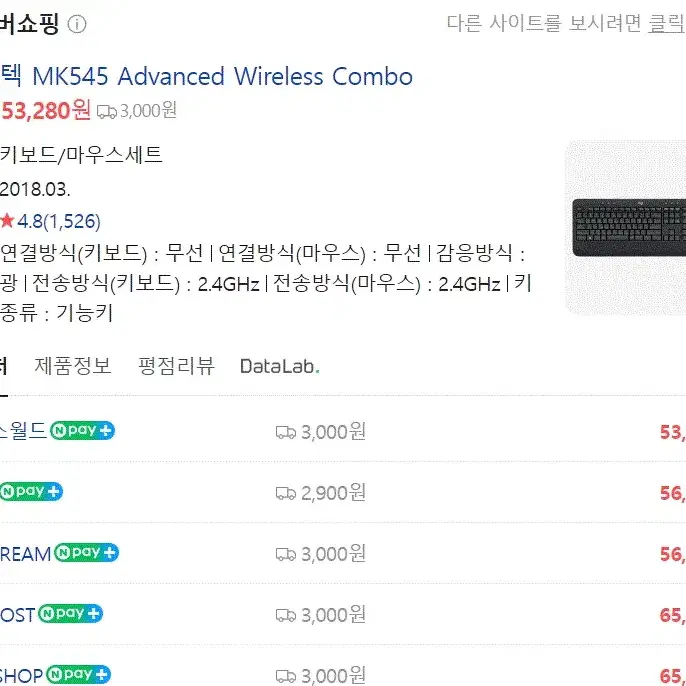Click the Npay+ badge next to SHOP

click(x=78, y=674)
